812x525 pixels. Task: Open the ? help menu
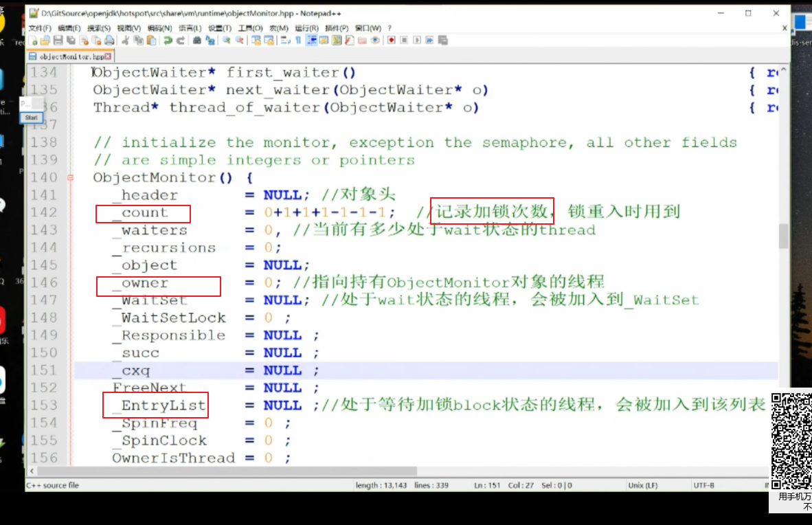pos(390,28)
